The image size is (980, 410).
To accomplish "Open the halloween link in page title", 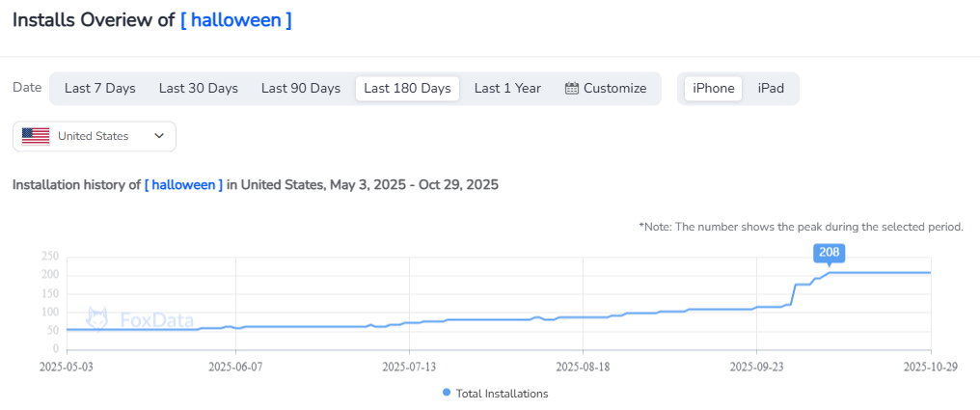I will click(235, 20).
